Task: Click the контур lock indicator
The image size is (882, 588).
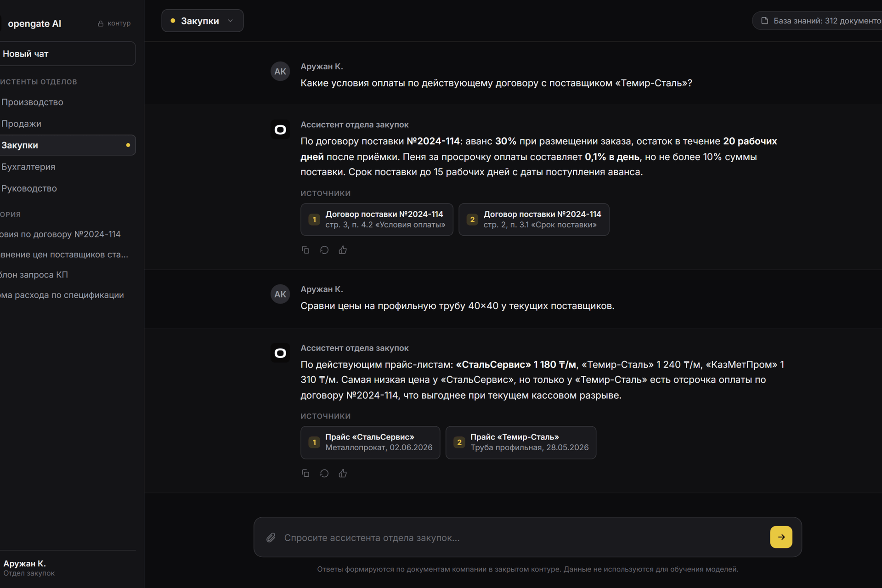Action: point(114,23)
